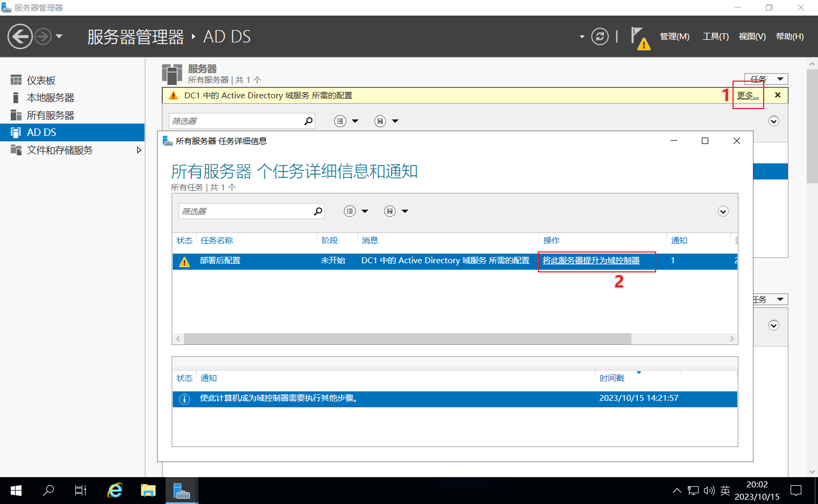Open the 帮助(H) menu

pos(789,37)
